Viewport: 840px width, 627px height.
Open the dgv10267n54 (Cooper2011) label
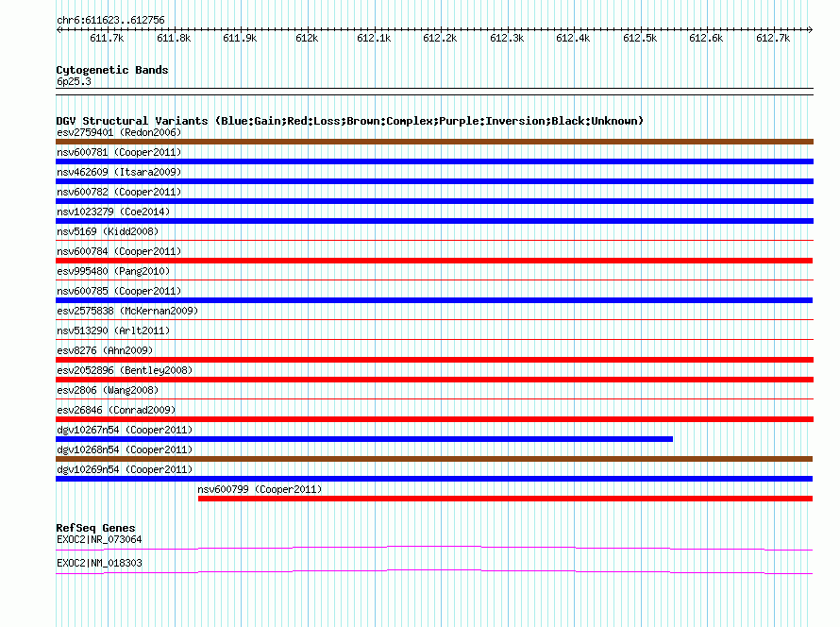[125, 430]
